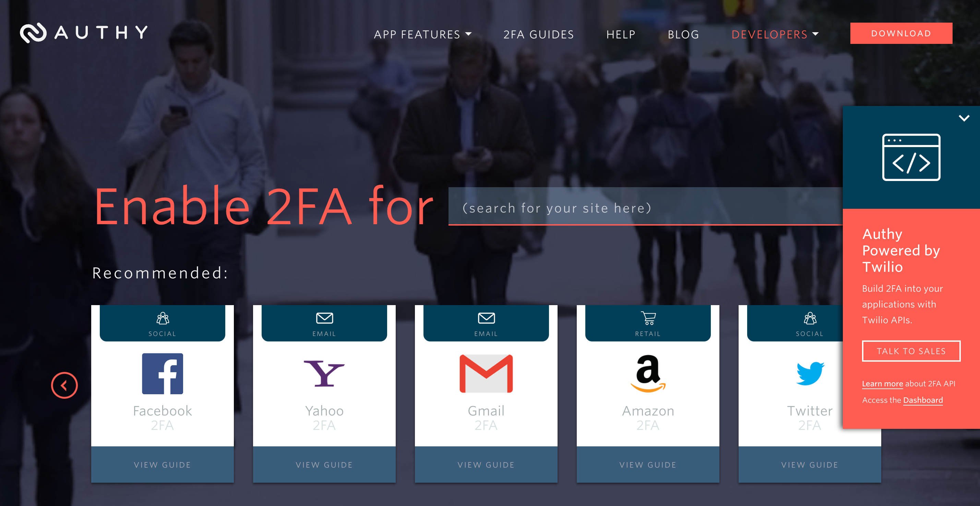Open the 2FA Guides menu item
This screenshot has width=980, height=506.
point(538,34)
